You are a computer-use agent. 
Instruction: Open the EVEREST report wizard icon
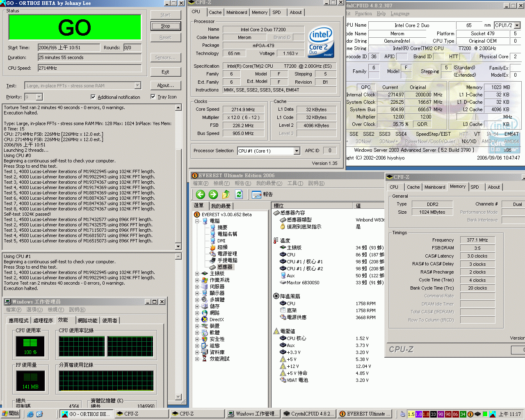click(257, 194)
